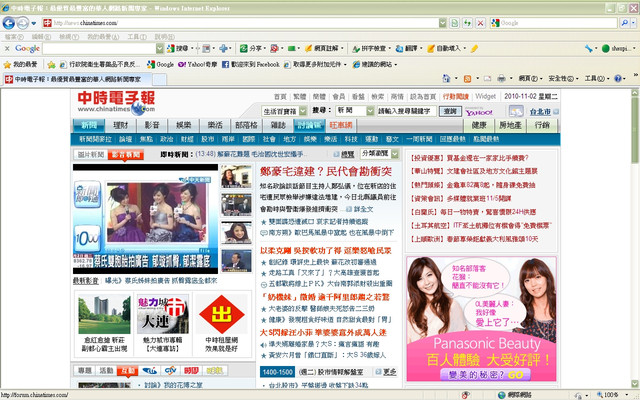Screen dimensions: 640x400
Task: Open the 檢視 View menu in menu bar
Action: 69,37
